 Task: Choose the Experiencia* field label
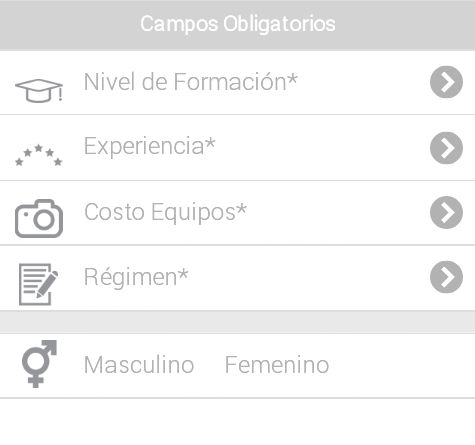coord(150,146)
